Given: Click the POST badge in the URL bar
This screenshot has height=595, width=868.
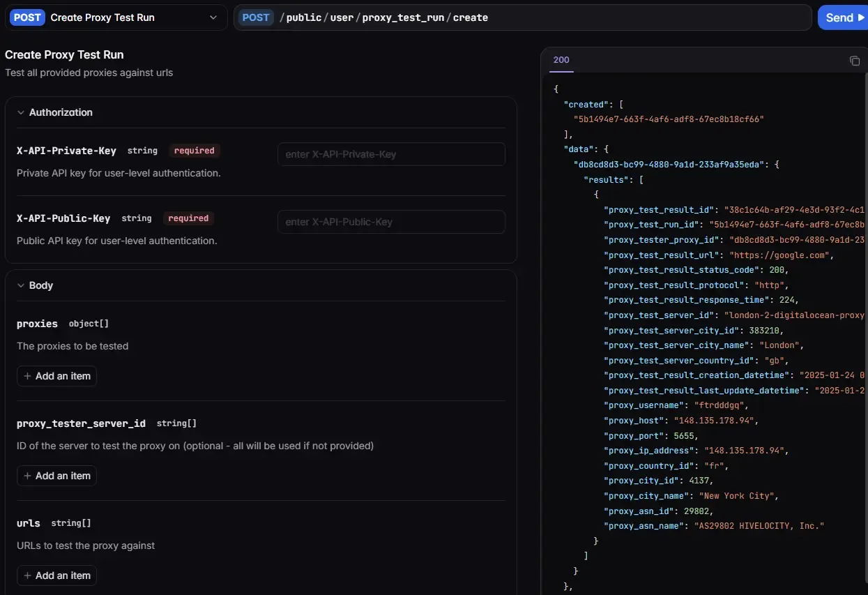Looking at the screenshot, I should point(256,17).
